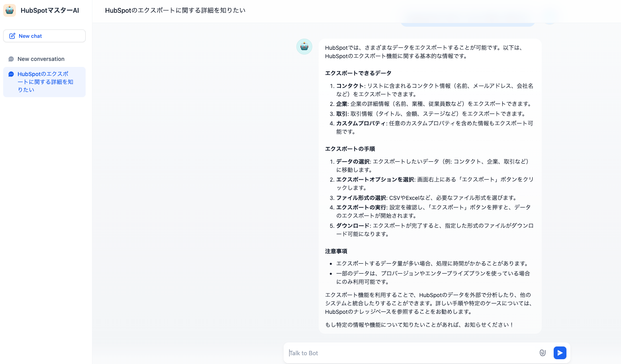Click the ファイル形式の選択 step text
Viewport: 621px width, 364px height.
point(427,198)
